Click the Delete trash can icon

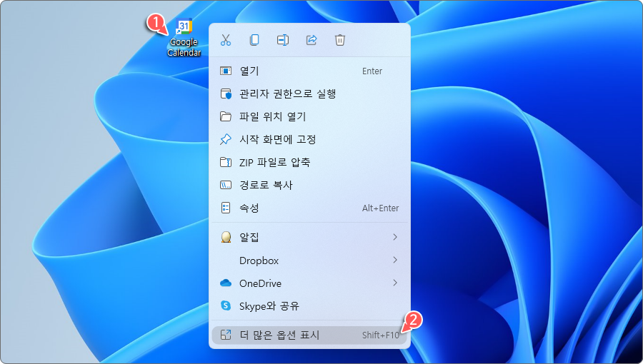click(340, 40)
